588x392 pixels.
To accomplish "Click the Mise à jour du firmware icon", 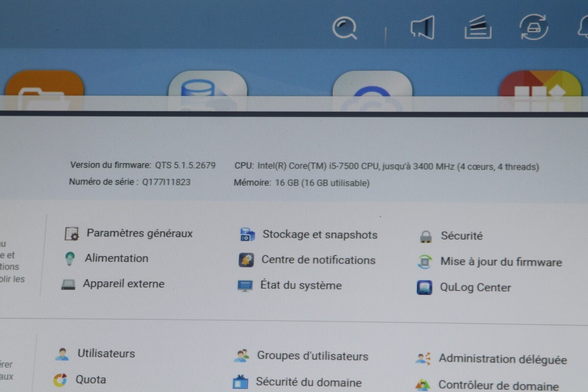I will tap(424, 262).
